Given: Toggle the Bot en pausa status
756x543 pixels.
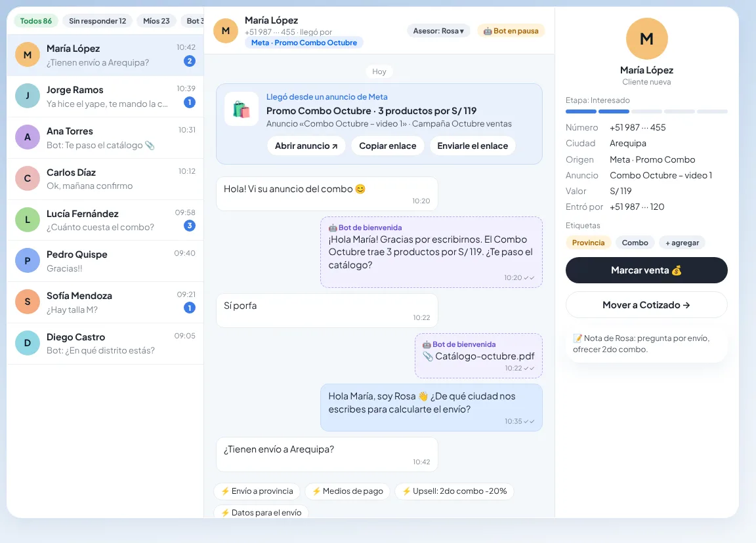Looking at the screenshot, I should click(x=511, y=31).
